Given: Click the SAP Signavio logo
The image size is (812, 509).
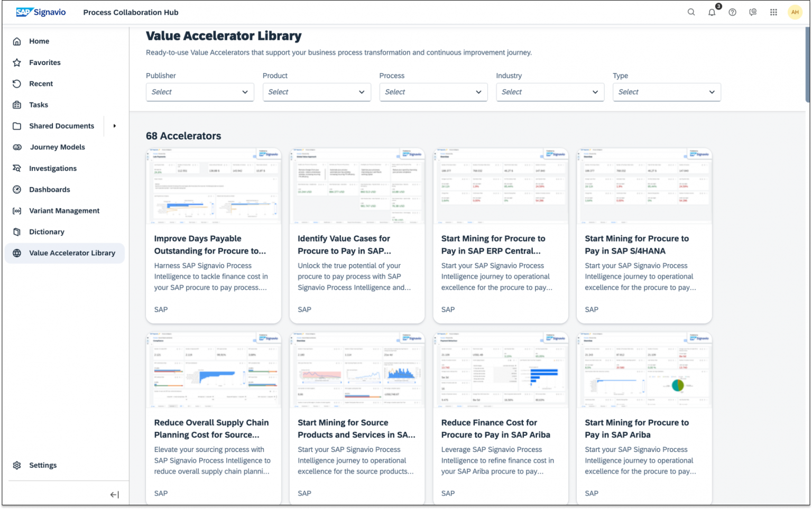Looking at the screenshot, I should (41, 12).
